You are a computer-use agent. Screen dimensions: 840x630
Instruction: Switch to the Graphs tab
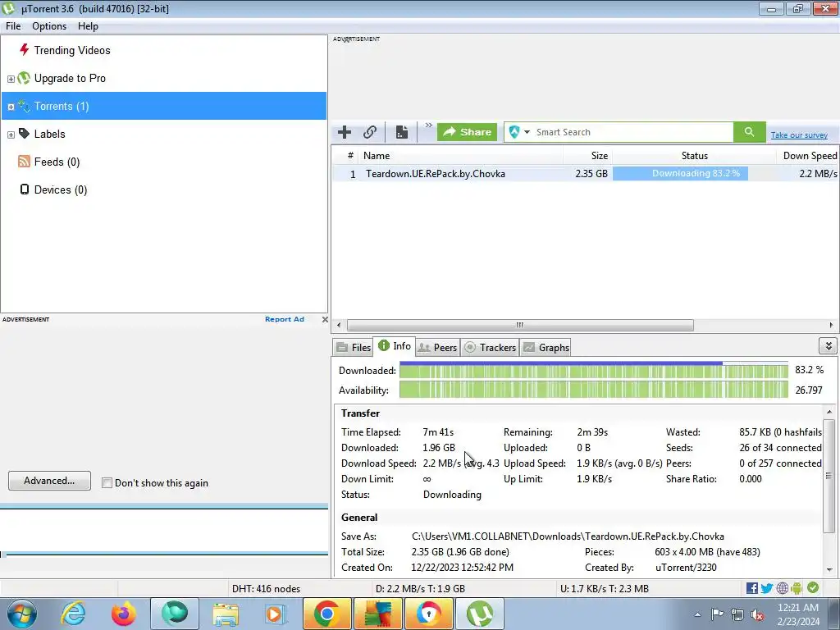click(x=546, y=348)
